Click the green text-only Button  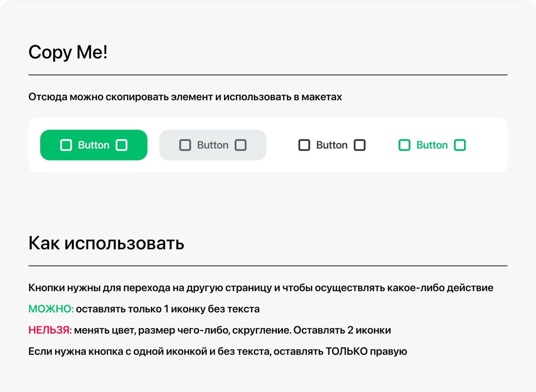[432, 145]
